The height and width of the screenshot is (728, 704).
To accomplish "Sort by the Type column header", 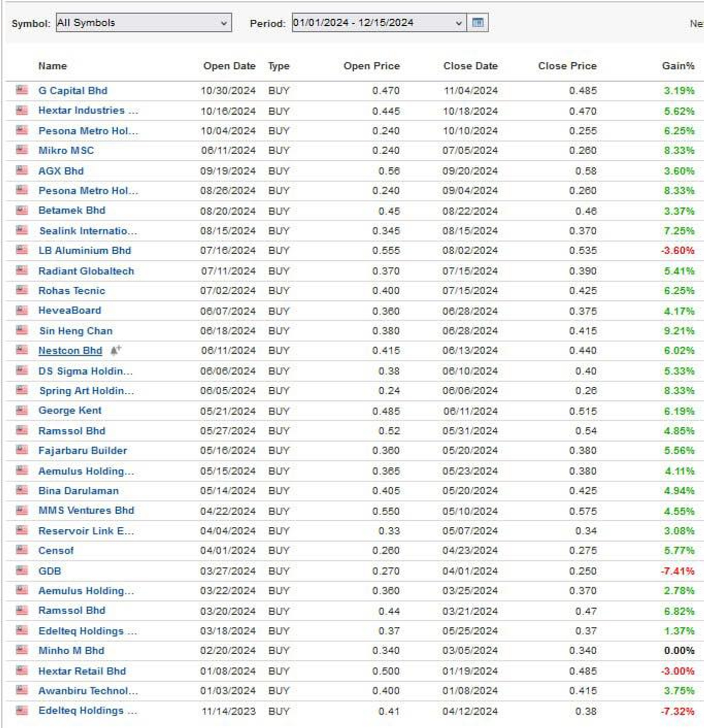I will click(x=278, y=66).
